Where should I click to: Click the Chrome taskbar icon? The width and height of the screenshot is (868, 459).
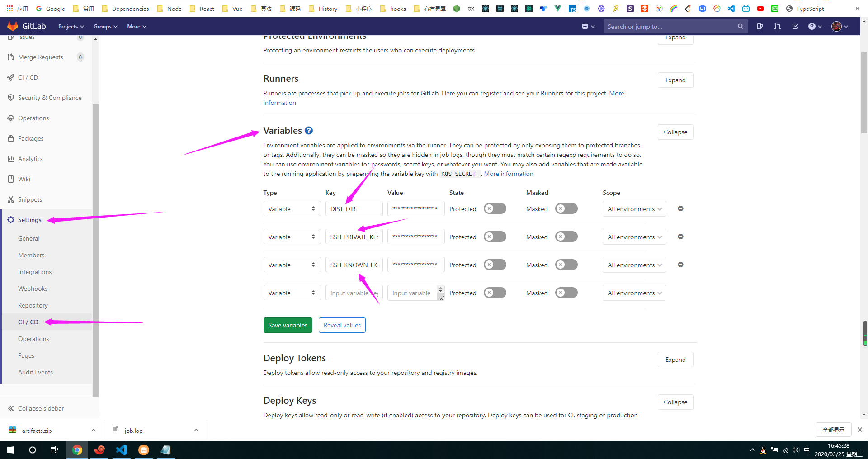[77, 450]
